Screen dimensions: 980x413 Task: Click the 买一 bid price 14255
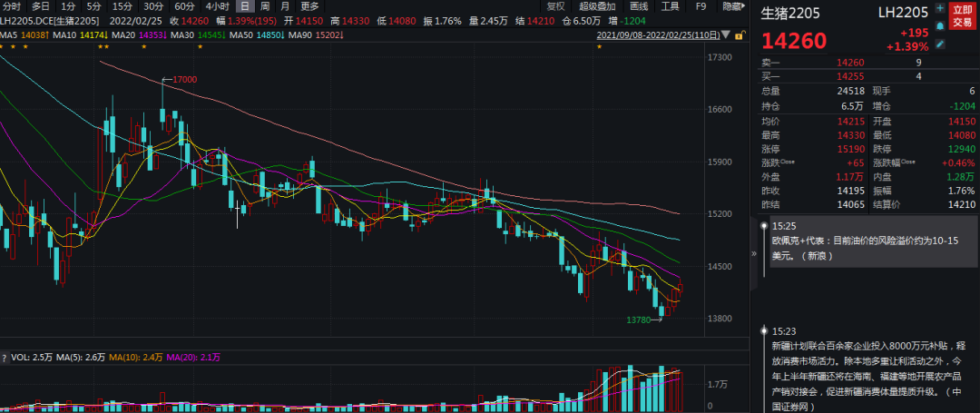pos(850,77)
